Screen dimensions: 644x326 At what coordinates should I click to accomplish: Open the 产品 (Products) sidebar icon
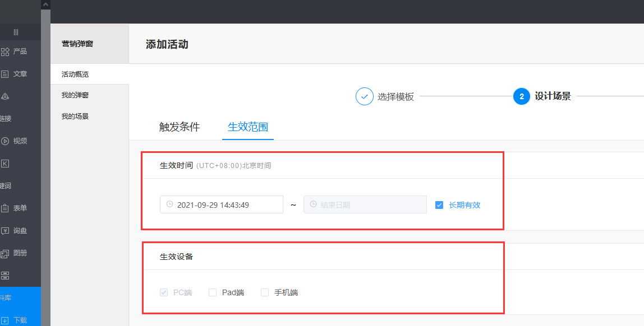click(5, 52)
